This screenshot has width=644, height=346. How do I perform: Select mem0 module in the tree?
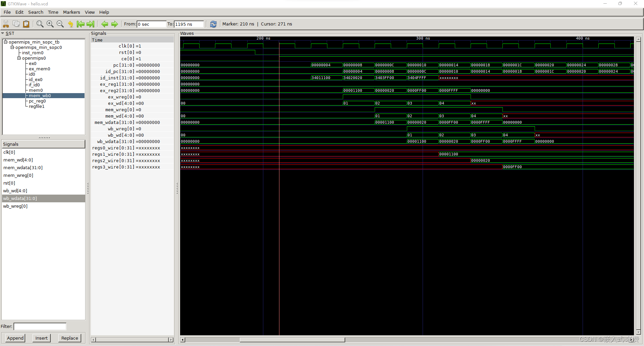point(36,90)
